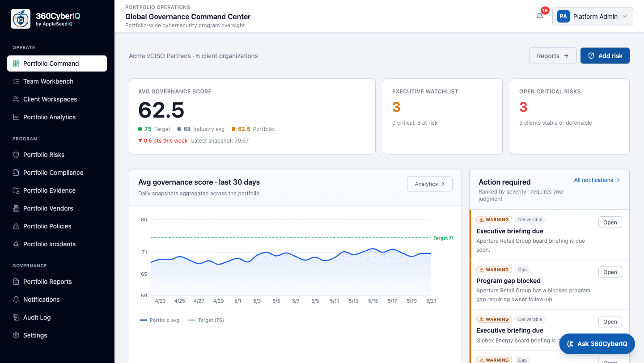644x363 pixels.
Task: Click 'Global Governance Command Center' heading
Action: pos(188,17)
